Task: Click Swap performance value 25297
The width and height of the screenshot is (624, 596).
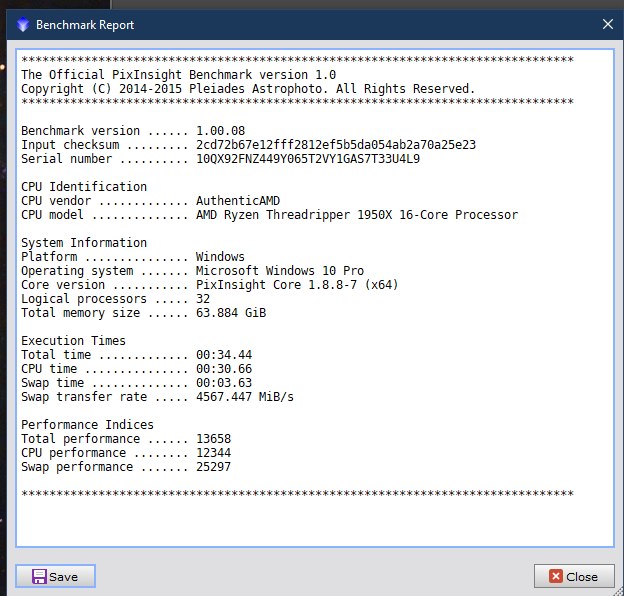Action: click(213, 467)
